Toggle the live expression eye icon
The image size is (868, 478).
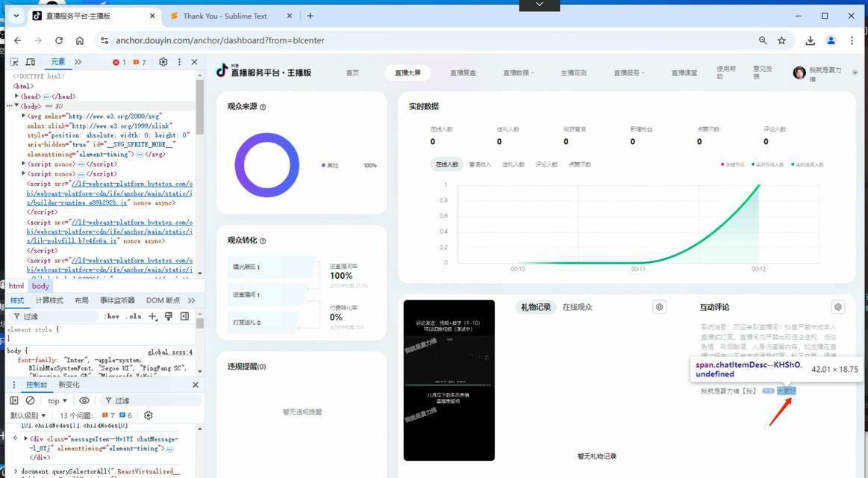[84, 400]
